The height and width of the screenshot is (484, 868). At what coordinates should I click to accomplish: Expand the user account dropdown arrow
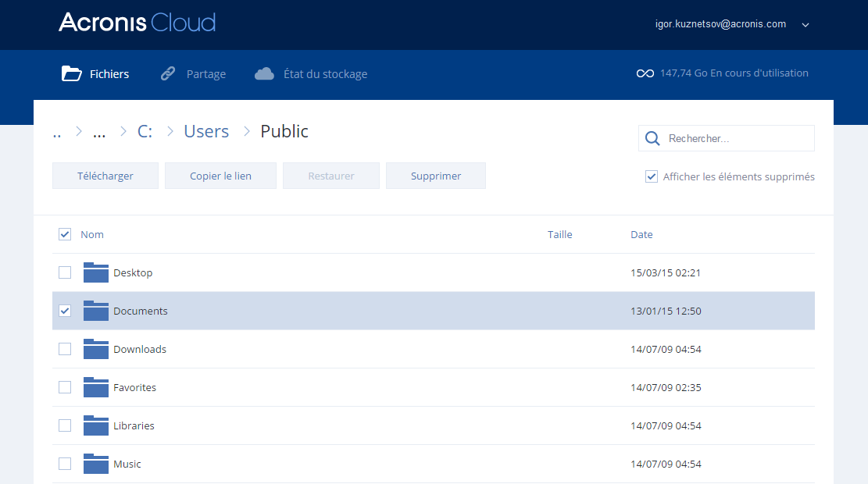click(805, 24)
